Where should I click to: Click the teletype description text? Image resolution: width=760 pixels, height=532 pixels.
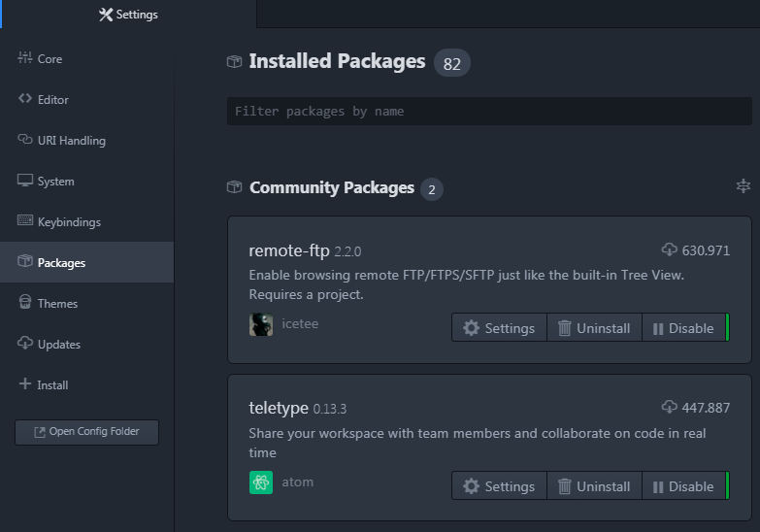[x=478, y=443]
